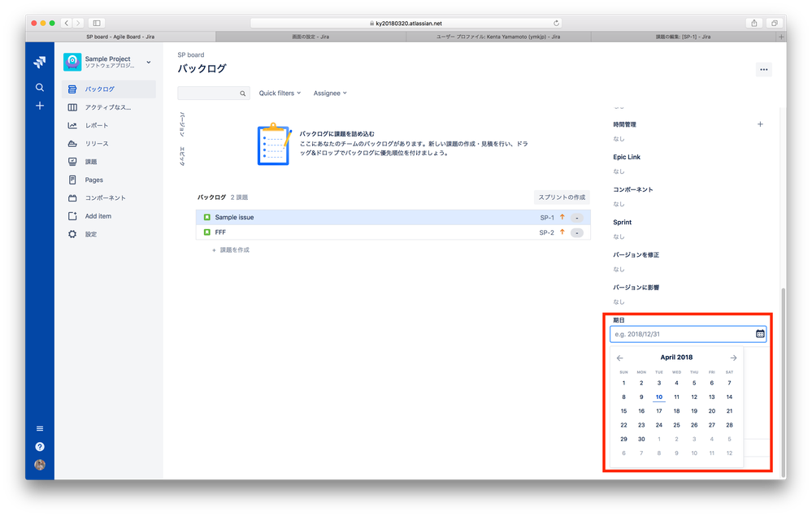Click the Jira logo in blue sidebar
The width and height of the screenshot is (812, 516).
[39, 62]
